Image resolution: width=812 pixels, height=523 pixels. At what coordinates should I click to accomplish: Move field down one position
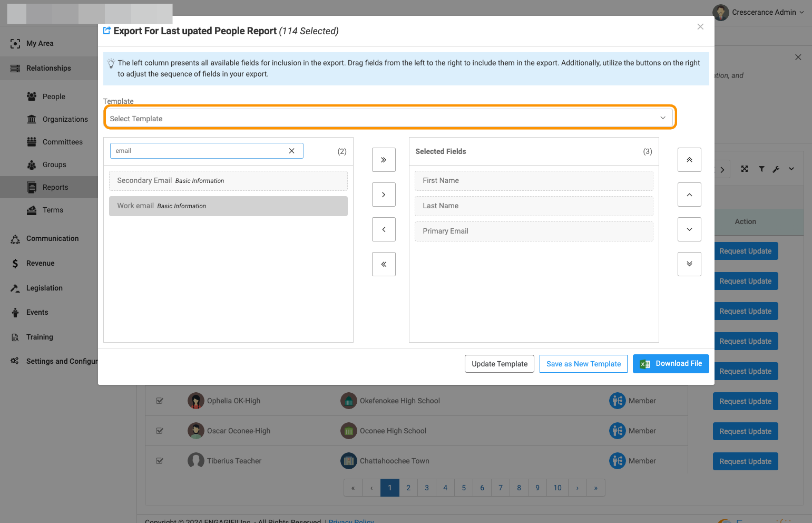pyautogui.click(x=689, y=229)
